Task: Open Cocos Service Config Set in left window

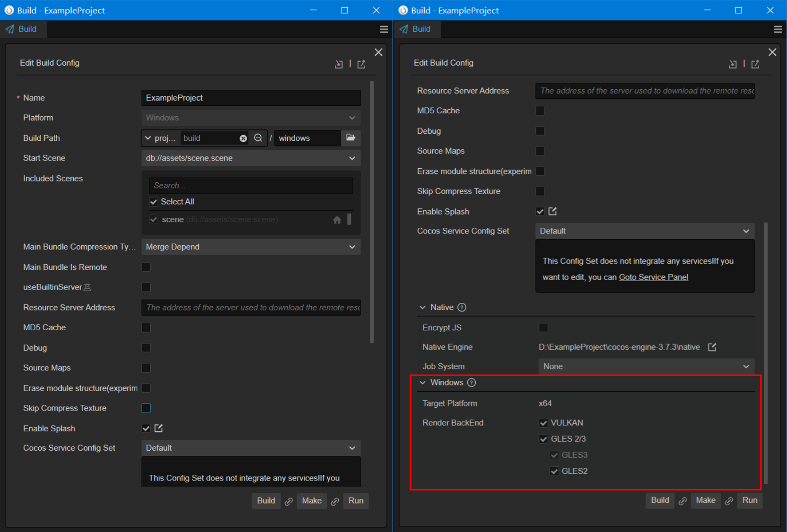Action: [251, 448]
